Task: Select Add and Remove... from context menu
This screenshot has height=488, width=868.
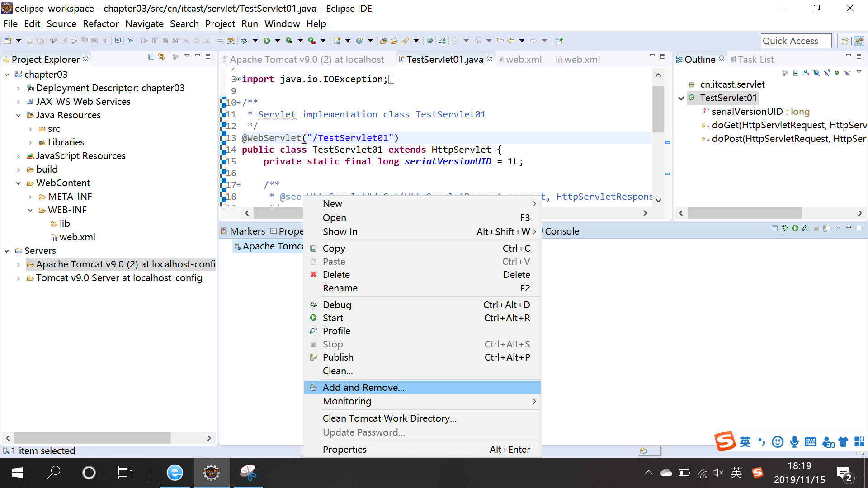Action: (x=363, y=388)
